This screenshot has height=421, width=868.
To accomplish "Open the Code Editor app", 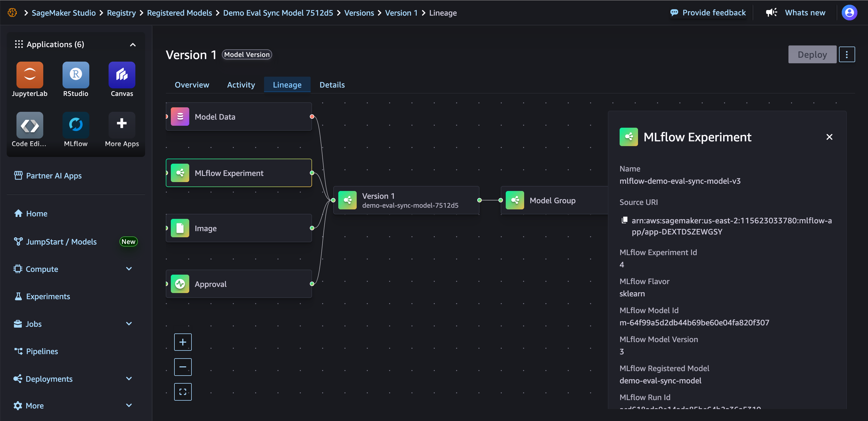I will click(30, 125).
